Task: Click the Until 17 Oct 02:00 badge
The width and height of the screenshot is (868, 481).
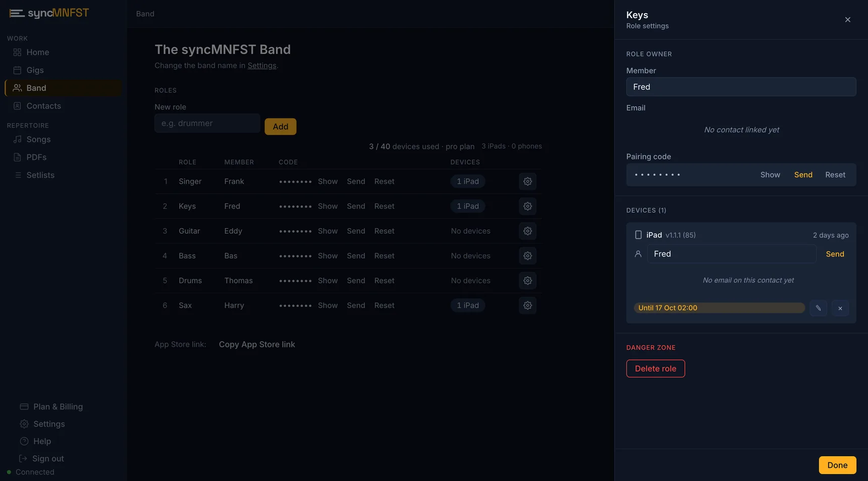Action: point(719,308)
